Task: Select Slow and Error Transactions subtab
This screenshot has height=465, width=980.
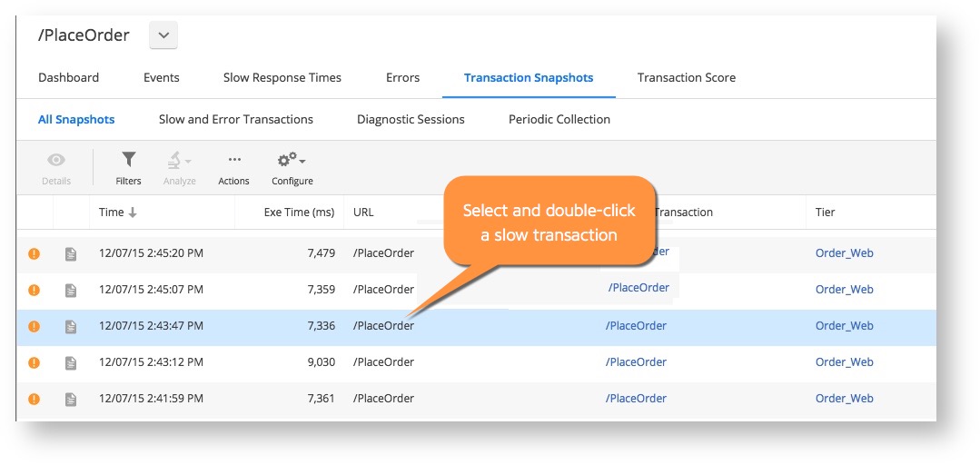Action: [x=235, y=119]
